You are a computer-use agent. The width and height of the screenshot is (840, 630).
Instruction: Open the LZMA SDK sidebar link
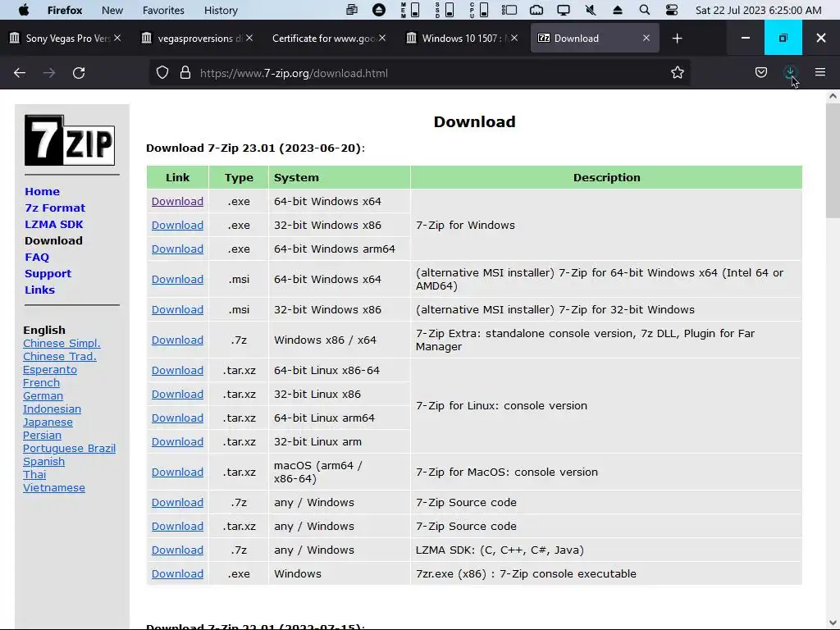[x=53, y=225]
